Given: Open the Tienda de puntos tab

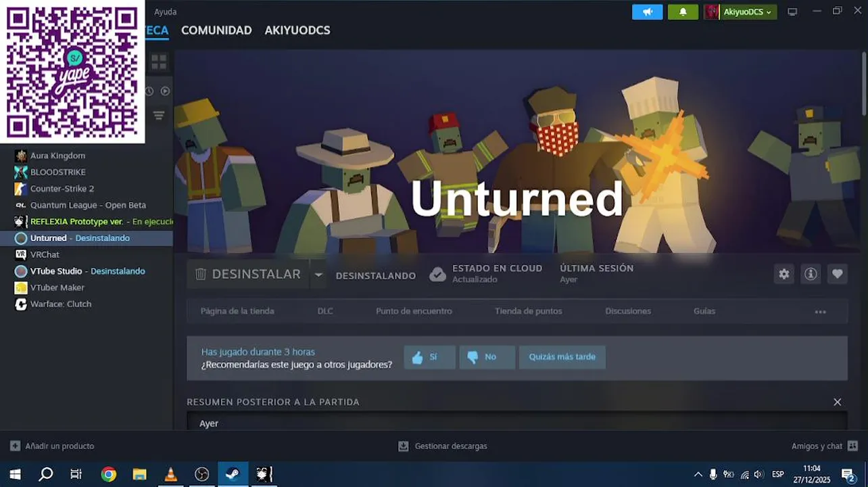Looking at the screenshot, I should 528,311.
